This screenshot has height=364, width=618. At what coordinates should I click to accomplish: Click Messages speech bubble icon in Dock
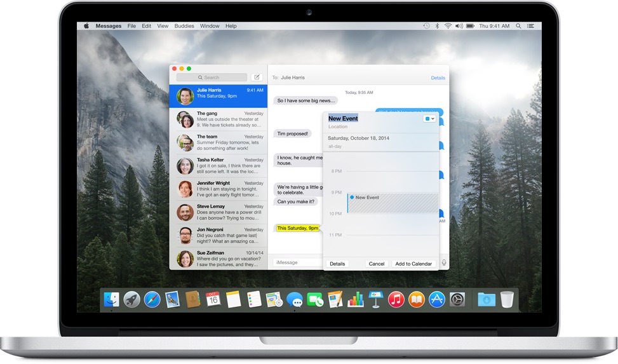[x=295, y=300]
